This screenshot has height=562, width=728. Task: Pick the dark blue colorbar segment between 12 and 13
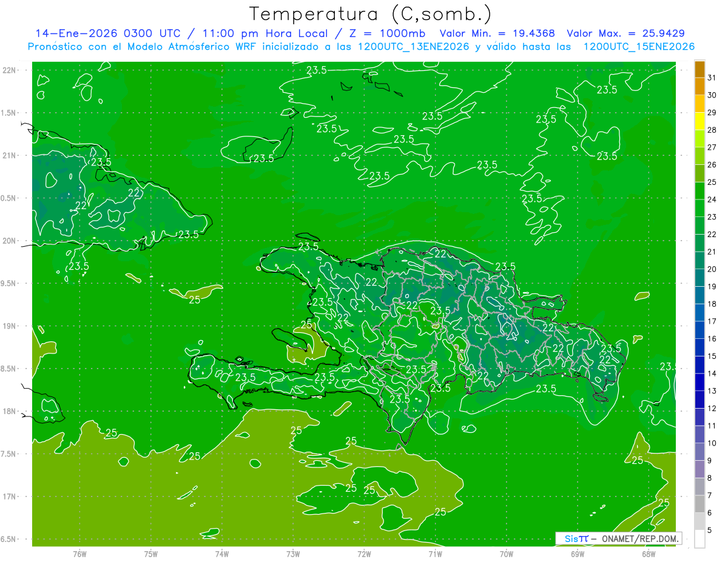pyautogui.click(x=699, y=400)
